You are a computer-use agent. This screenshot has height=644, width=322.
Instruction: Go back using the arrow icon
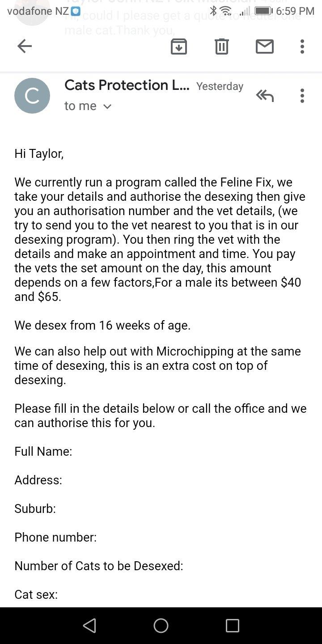coord(25,46)
